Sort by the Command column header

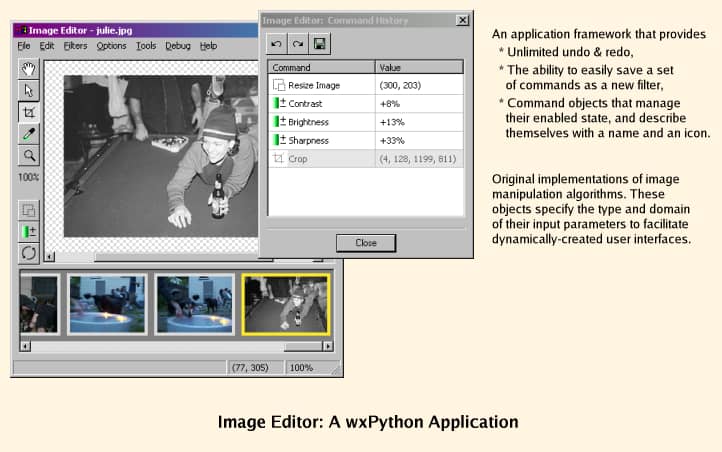[321, 68]
